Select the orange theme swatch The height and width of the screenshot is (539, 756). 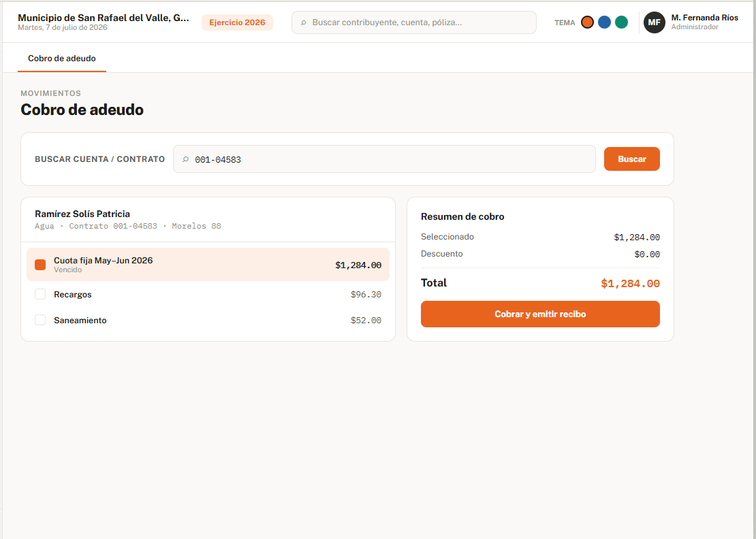pyautogui.click(x=587, y=22)
